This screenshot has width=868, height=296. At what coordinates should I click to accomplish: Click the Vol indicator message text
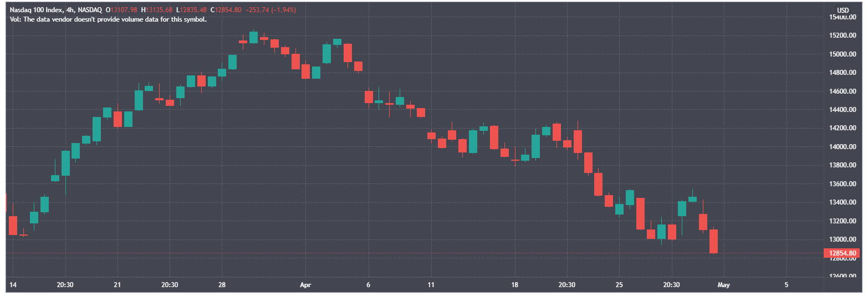tap(109, 19)
